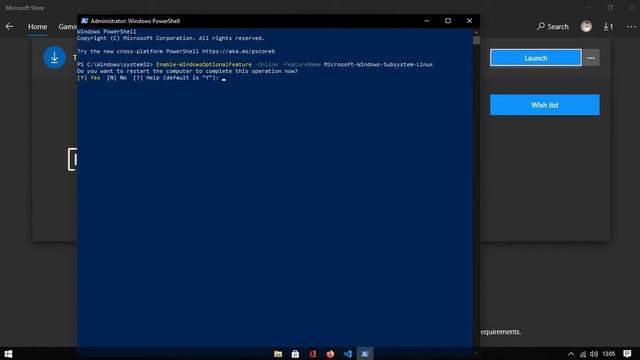
Task: Open the Windows Start menu
Action: coord(8,354)
